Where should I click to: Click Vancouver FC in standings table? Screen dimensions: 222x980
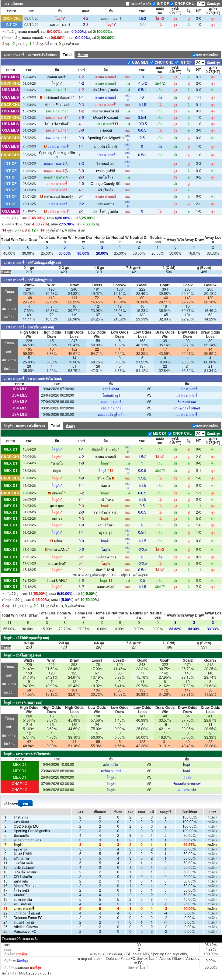coord(25,931)
